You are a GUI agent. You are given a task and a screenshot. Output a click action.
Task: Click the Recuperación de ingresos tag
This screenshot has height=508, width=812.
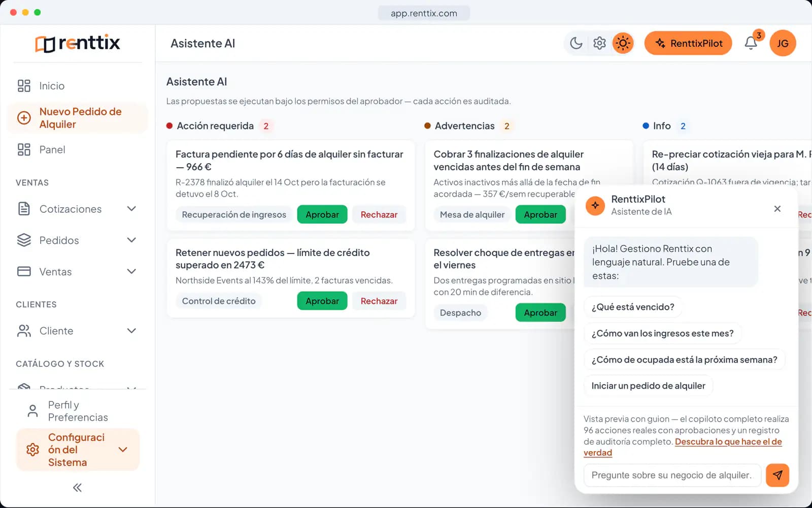tap(234, 214)
